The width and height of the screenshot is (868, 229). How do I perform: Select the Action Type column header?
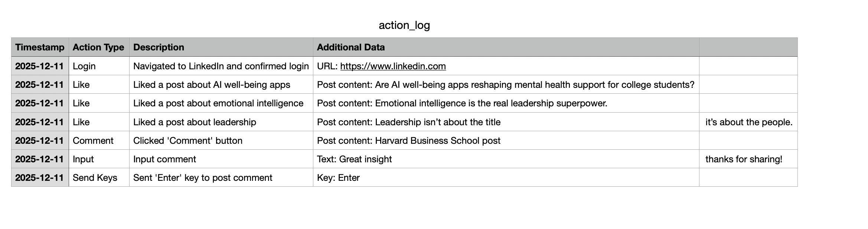[x=99, y=47]
